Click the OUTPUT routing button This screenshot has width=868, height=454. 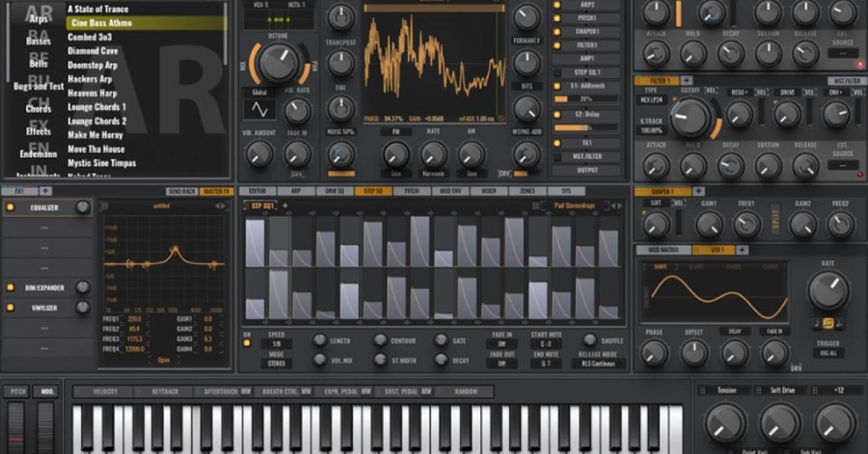pos(587,171)
